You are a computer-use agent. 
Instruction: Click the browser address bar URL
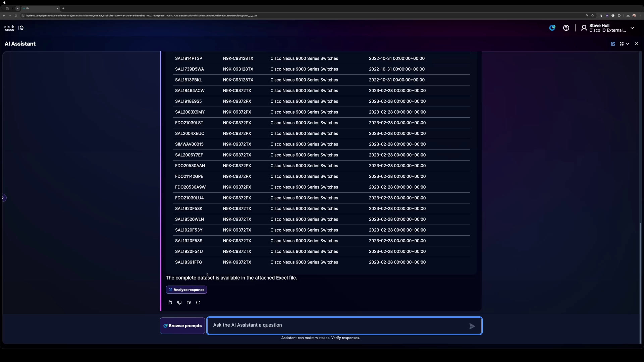(142, 15)
